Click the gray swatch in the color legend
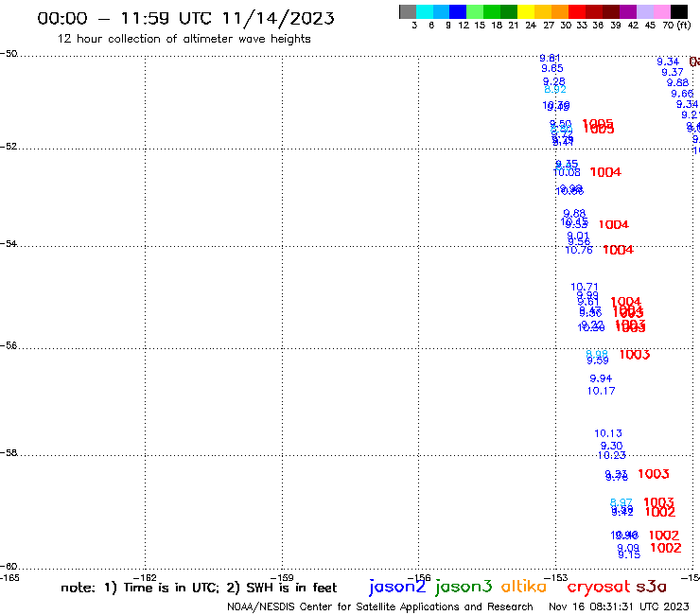 (408, 11)
